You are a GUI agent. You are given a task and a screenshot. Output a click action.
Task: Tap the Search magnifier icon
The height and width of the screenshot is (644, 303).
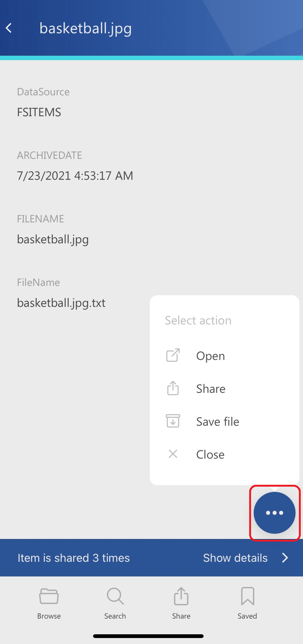(x=115, y=596)
